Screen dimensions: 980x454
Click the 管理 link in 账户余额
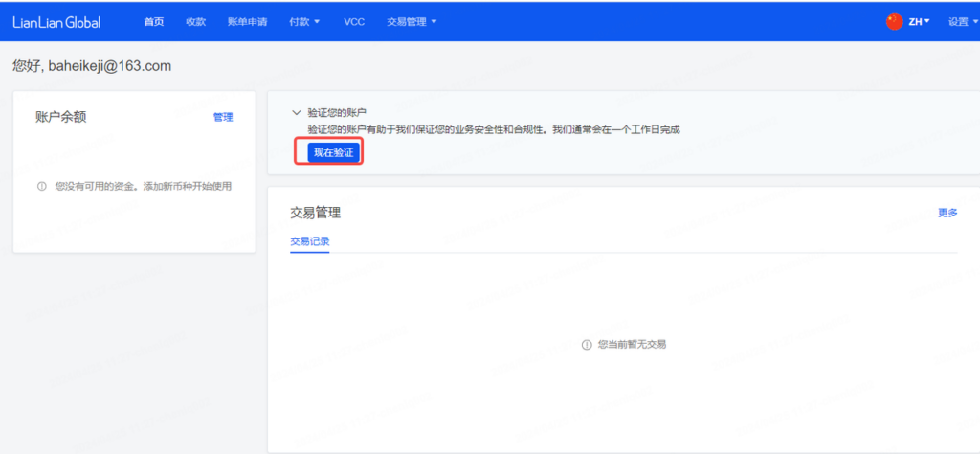[x=223, y=117]
